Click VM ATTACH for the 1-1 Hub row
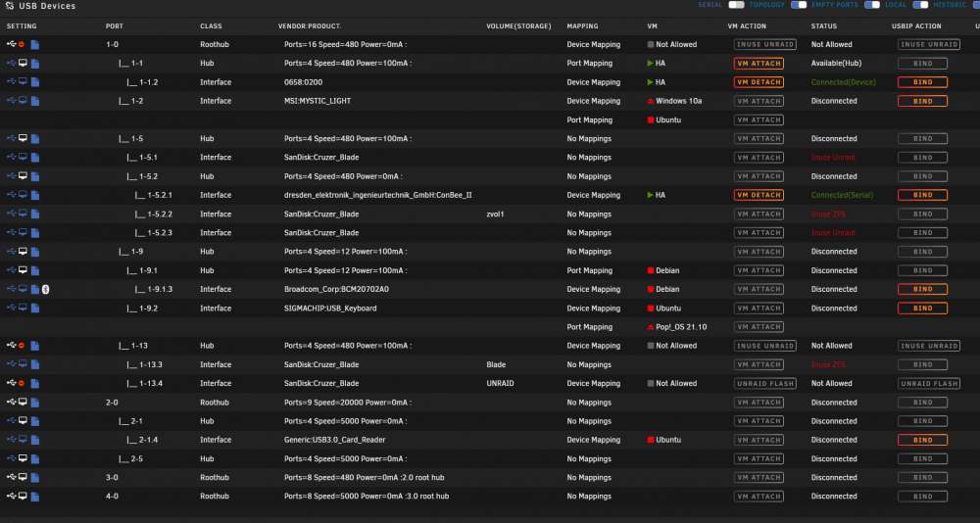Viewport: 980px width, 523px height. (x=759, y=63)
